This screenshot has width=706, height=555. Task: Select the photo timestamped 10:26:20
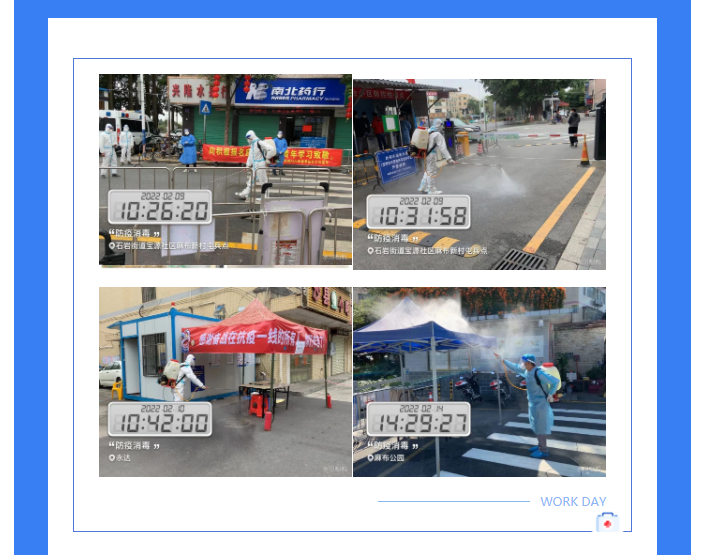tap(225, 170)
